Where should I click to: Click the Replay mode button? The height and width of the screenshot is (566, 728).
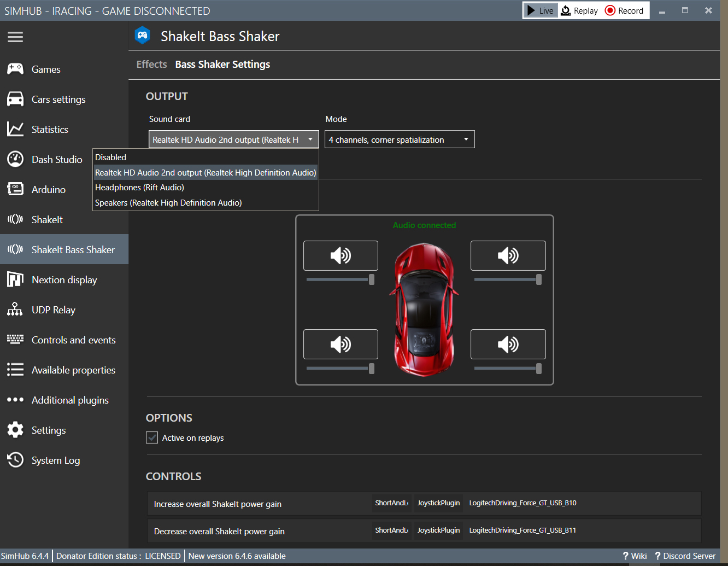[580, 10]
